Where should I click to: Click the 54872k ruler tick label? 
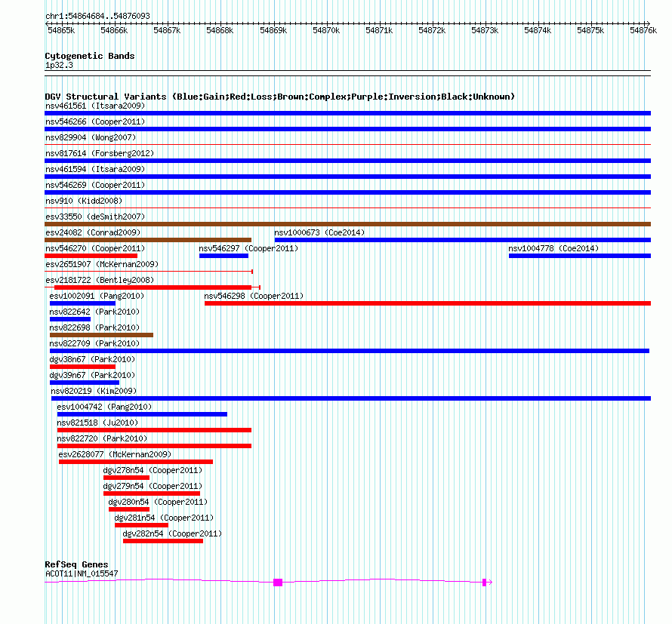click(x=432, y=30)
